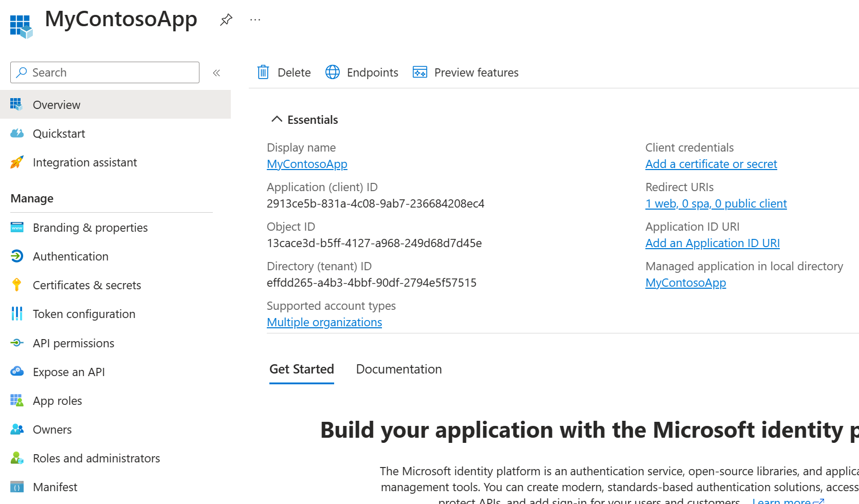Open the ellipsis overflow menu
Screen dimensions: 859x504
(255, 20)
